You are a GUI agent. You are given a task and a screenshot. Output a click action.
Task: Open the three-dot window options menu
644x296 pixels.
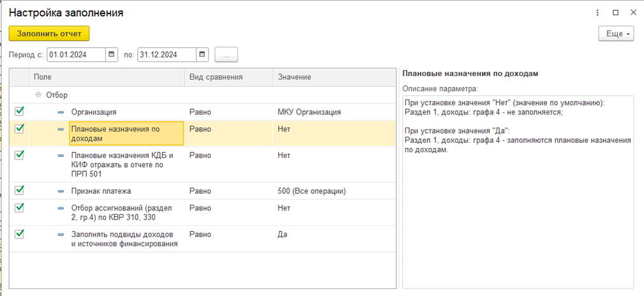(x=597, y=13)
